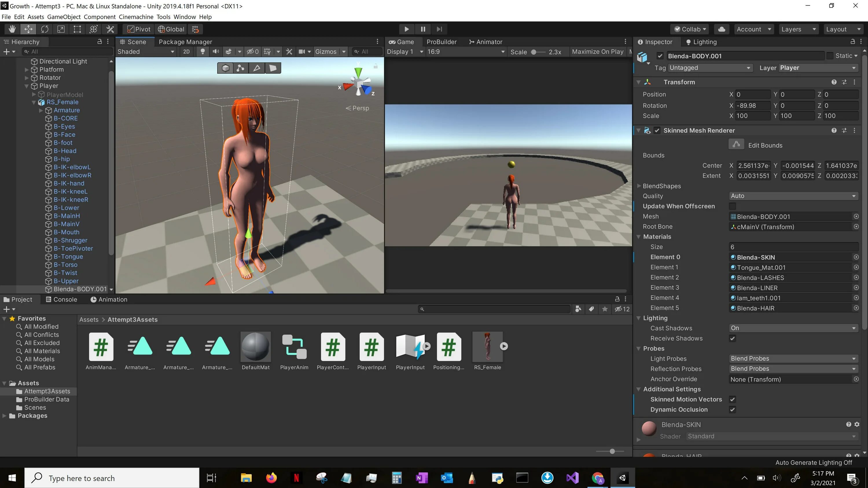
Task: Expand the BlendShapes section
Action: pos(639,186)
